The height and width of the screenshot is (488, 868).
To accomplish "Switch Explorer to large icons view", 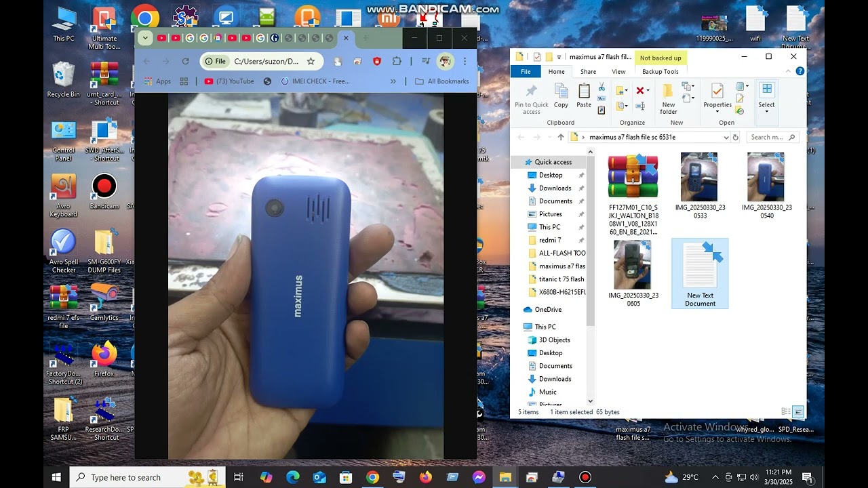I will pyautogui.click(x=799, y=411).
